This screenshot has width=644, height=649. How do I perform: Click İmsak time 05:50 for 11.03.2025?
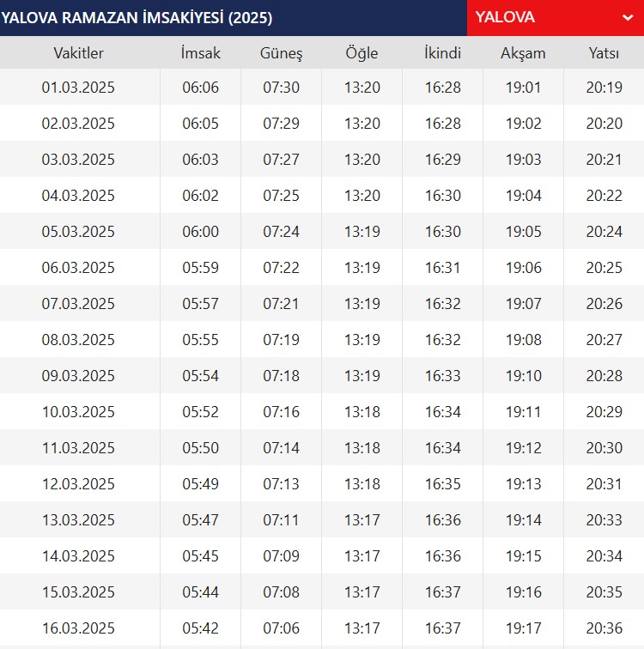click(x=200, y=448)
